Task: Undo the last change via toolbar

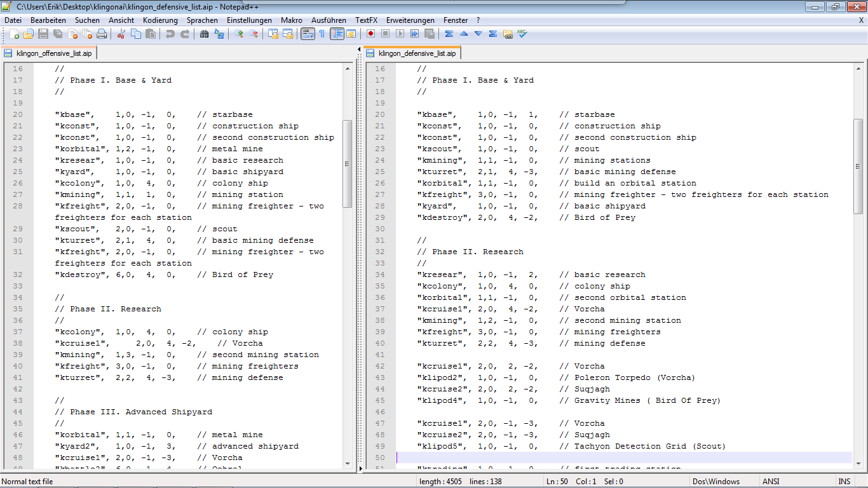Action: pyautogui.click(x=170, y=34)
